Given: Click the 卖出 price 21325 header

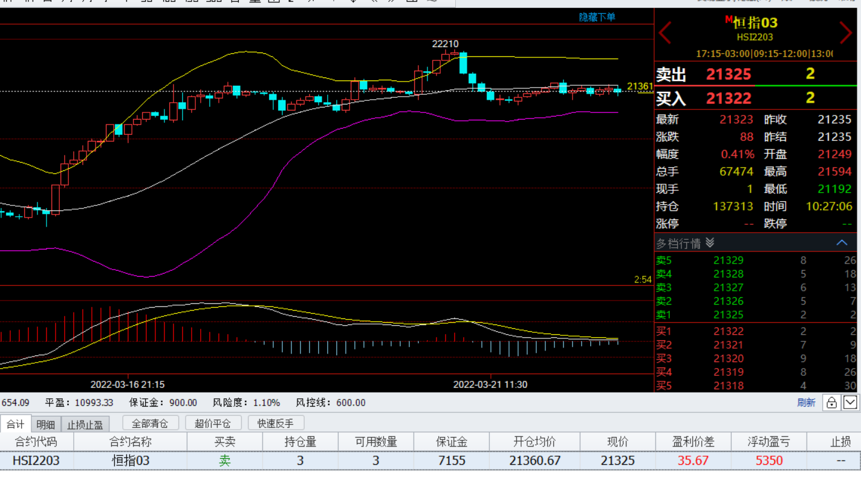Looking at the screenshot, I should (729, 74).
